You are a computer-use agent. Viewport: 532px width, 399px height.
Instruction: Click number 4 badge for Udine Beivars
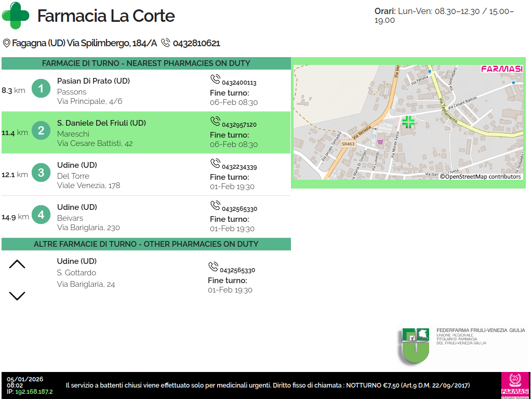pos(41,215)
